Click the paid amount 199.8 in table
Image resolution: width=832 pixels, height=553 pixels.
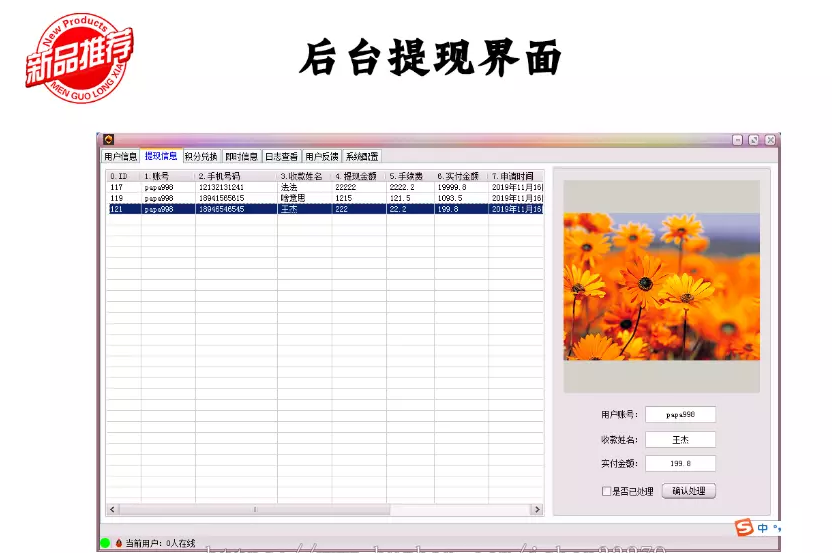coord(448,209)
